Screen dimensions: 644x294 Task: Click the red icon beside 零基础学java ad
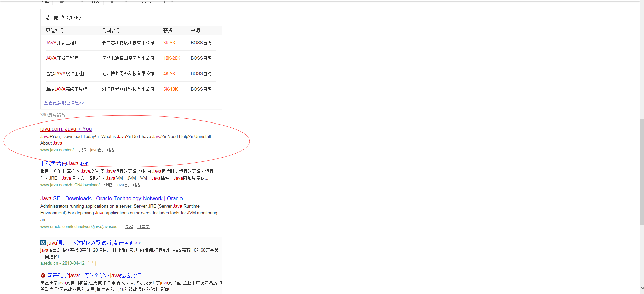pyautogui.click(x=43, y=275)
